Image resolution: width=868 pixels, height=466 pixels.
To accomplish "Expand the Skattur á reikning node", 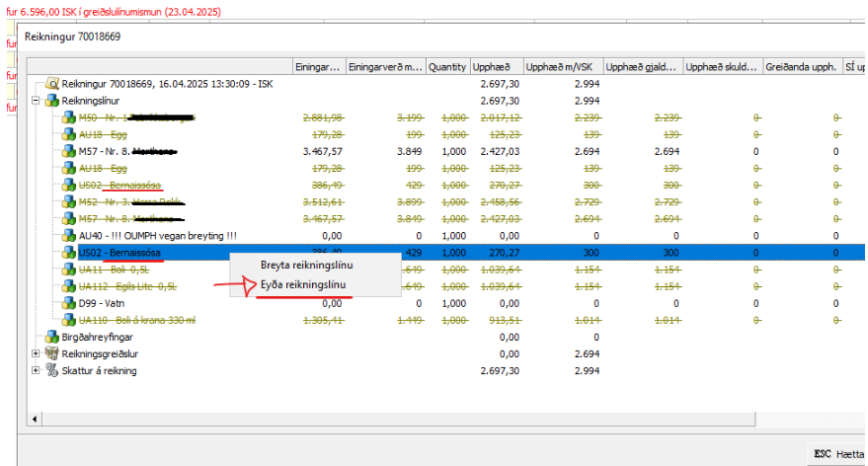I will [37, 370].
